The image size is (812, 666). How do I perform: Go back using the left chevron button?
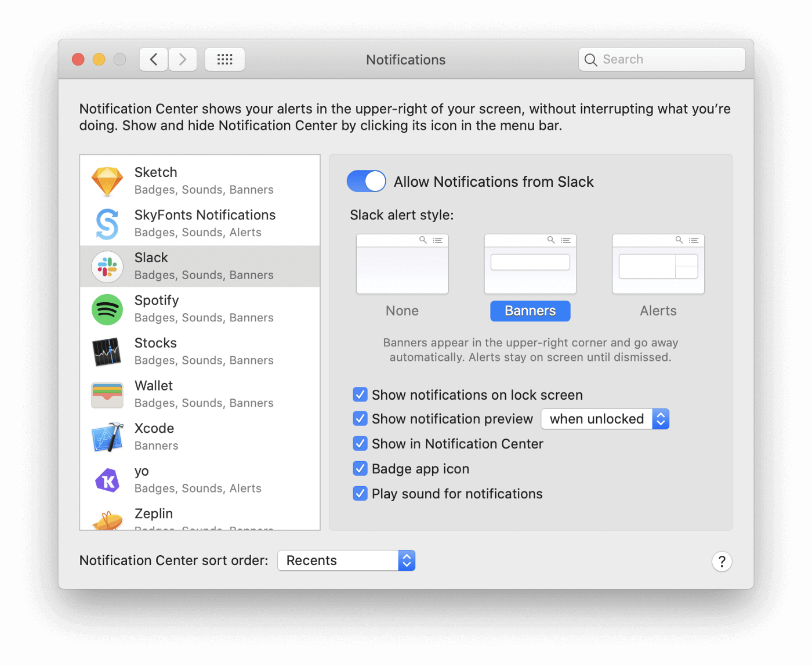coord(154,59)
